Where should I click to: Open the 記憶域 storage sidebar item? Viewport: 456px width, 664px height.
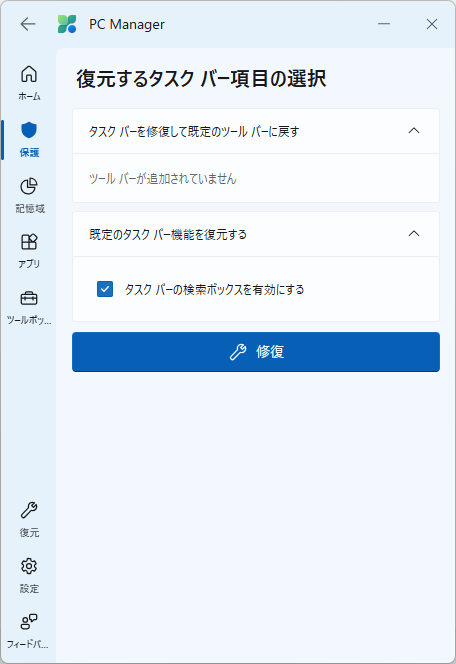(29, 195)
